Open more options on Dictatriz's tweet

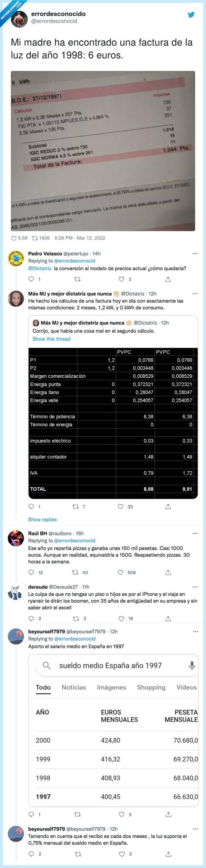(195, 293)
